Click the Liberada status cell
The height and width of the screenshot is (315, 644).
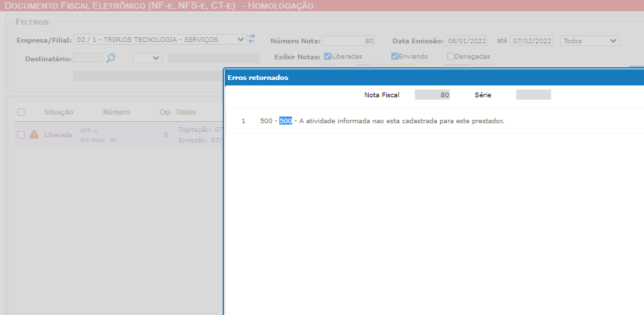tap(58, 135)
